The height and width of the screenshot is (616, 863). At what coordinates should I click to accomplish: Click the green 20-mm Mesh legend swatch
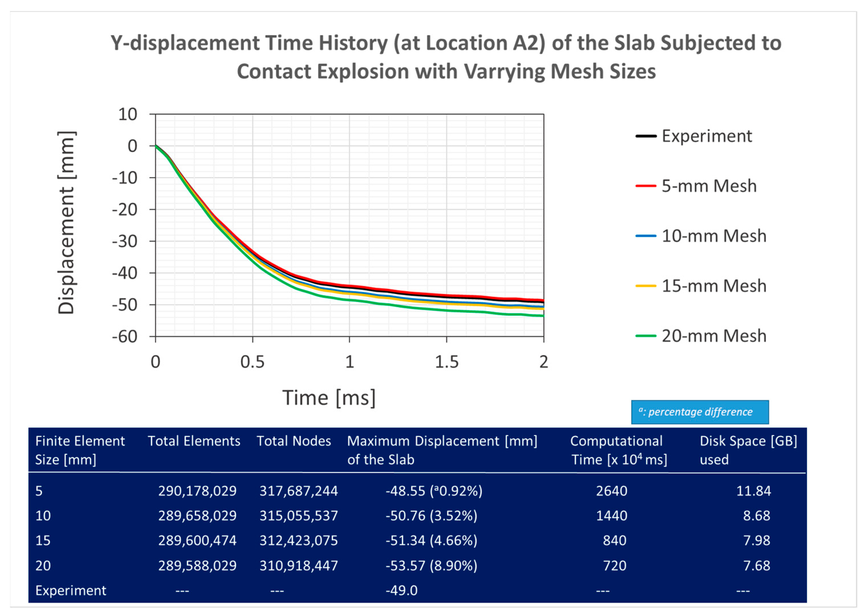click(x=646, y=336)
